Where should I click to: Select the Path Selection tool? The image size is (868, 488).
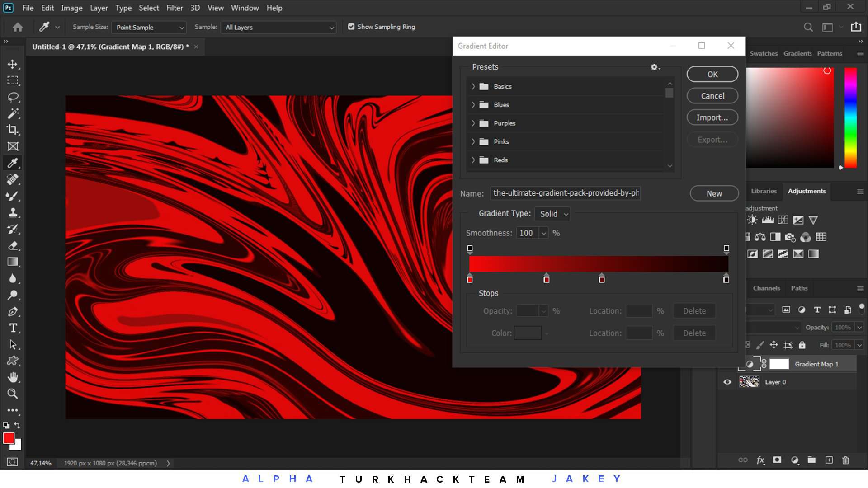[x=13, y=344]
